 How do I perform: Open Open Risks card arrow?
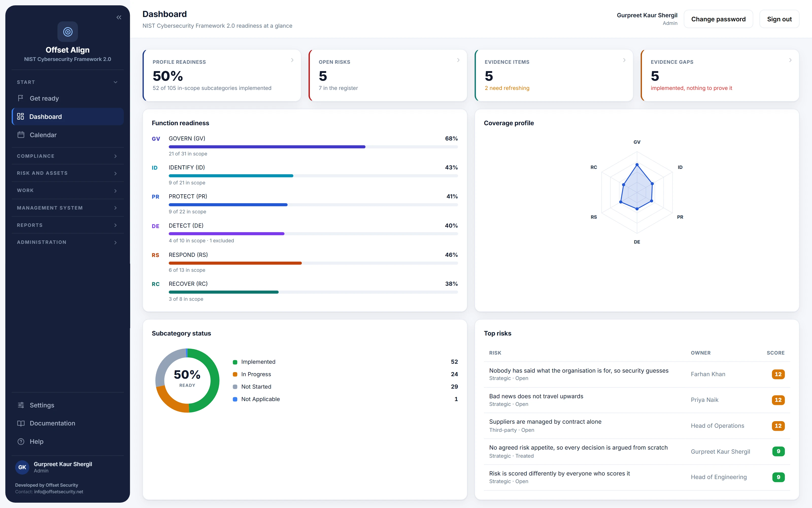click(x=458, y=60)
